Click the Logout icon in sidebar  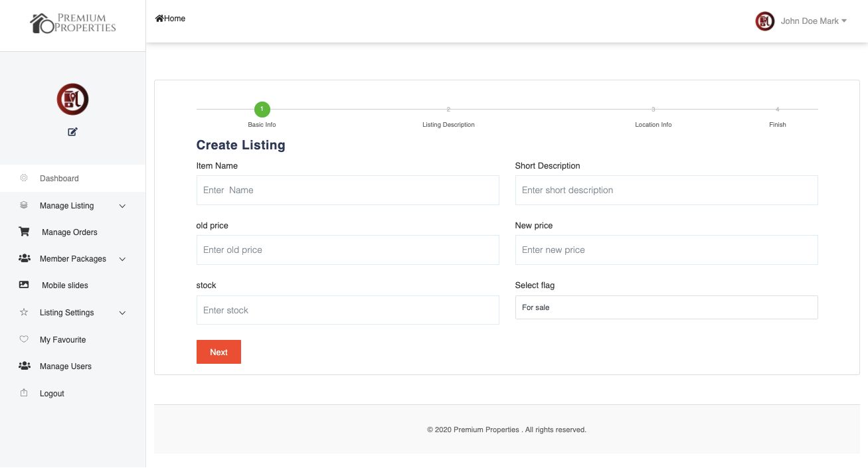point(24,393)
